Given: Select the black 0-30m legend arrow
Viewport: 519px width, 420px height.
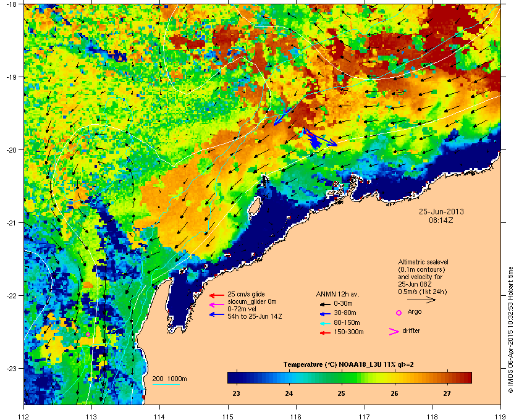Looking at the screenshot, I should pos(326,304).
